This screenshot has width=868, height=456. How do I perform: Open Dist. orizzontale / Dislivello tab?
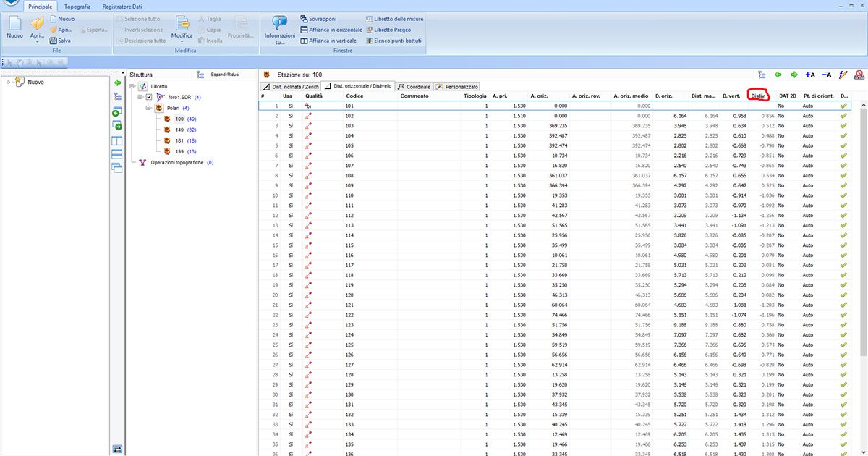[358, 86]
